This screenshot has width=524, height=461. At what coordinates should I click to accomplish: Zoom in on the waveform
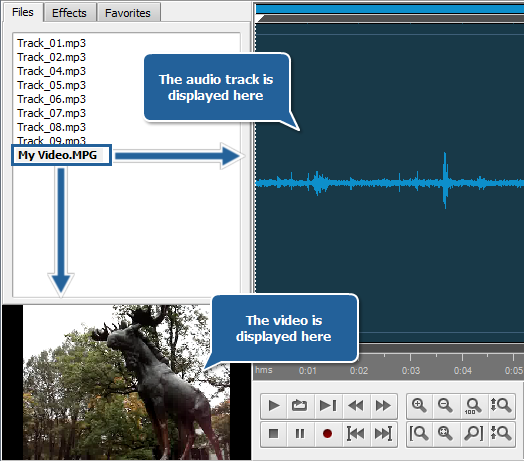[419, 406]
